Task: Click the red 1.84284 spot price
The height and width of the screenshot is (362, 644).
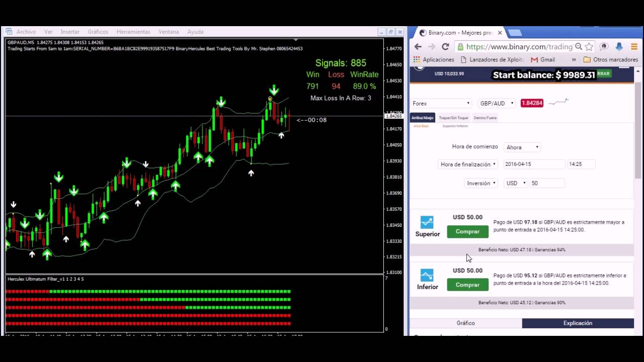Action: click(532, 103)
